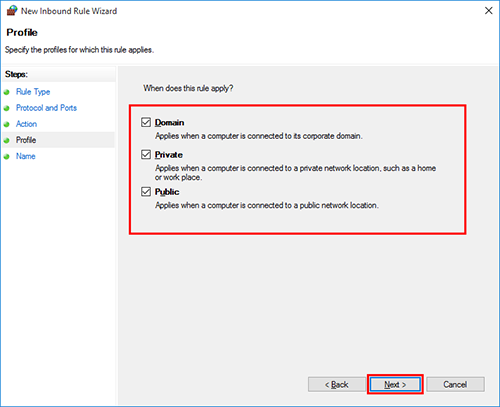The height and width of the screenshot is (407, 500).
Task: Open the Name step
Action: (26, 156)
